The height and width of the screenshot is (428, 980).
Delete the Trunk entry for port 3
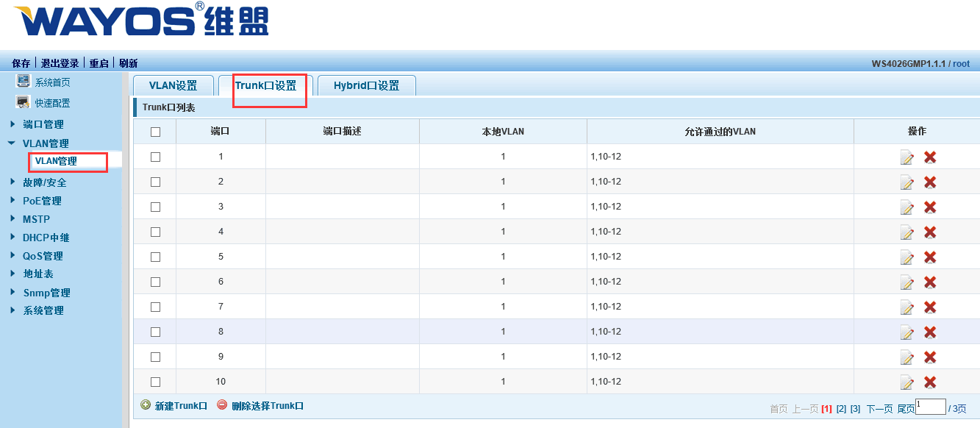pos(930,207)
